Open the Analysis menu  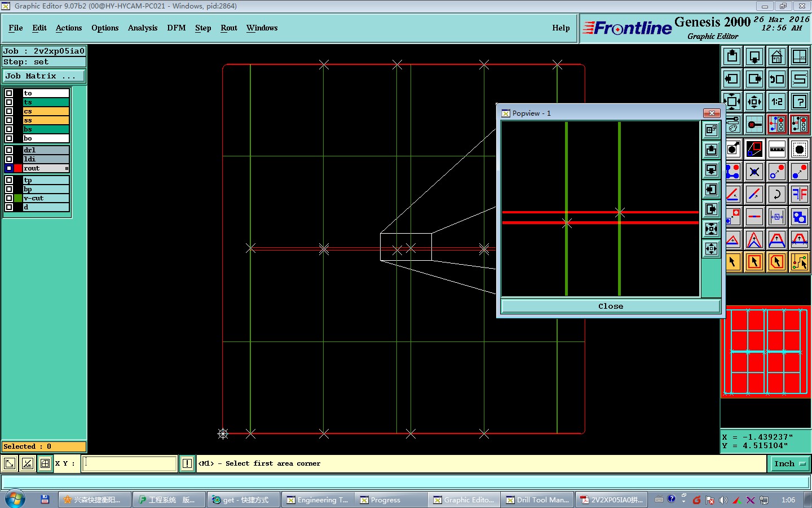143,28
